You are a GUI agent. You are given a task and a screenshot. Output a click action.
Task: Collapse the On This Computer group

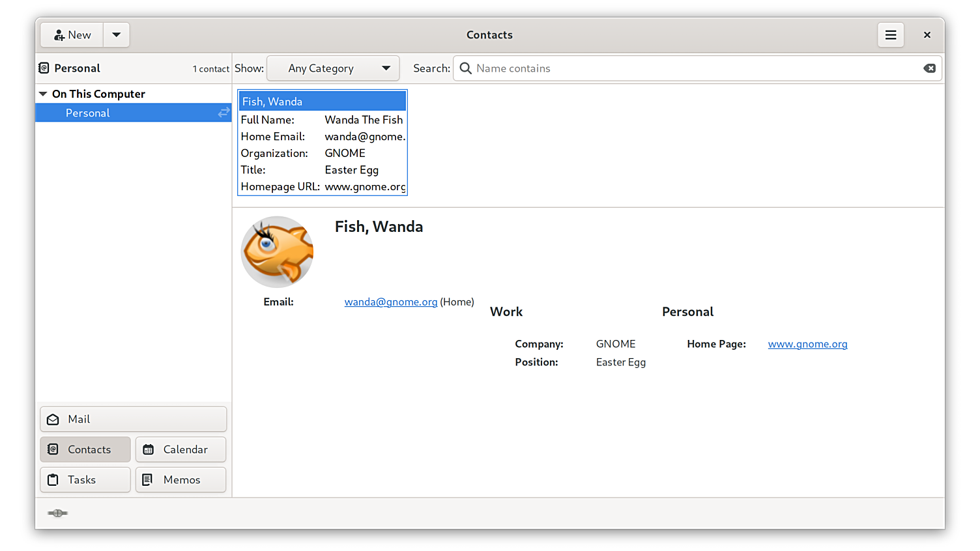click(43, 94)
